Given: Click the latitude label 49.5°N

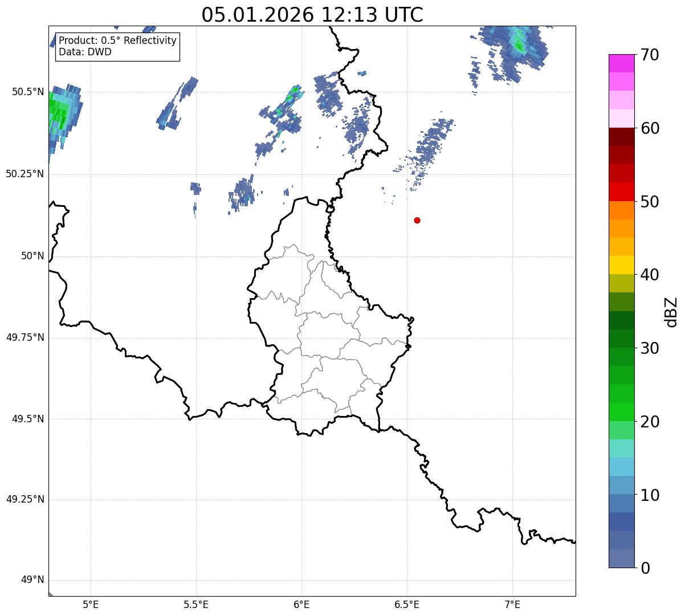Looking at the screenshot, I should point(27,419).
